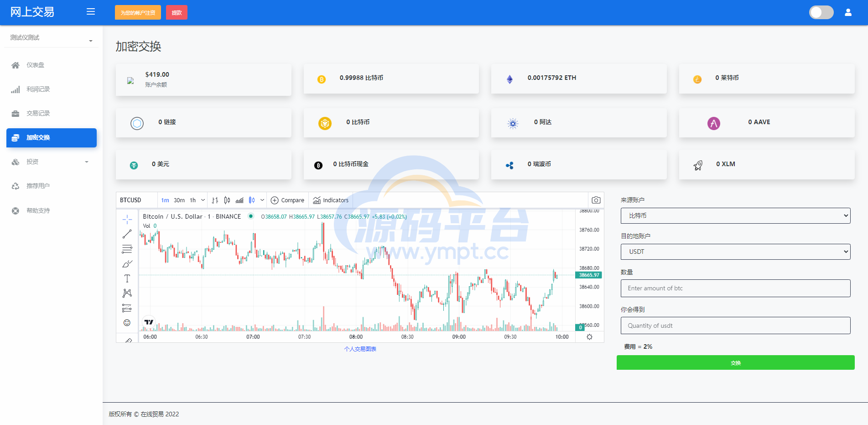Expand the chart time interval dropdown arrow
The width and height of the screenshot is (868, 425).
203,200
